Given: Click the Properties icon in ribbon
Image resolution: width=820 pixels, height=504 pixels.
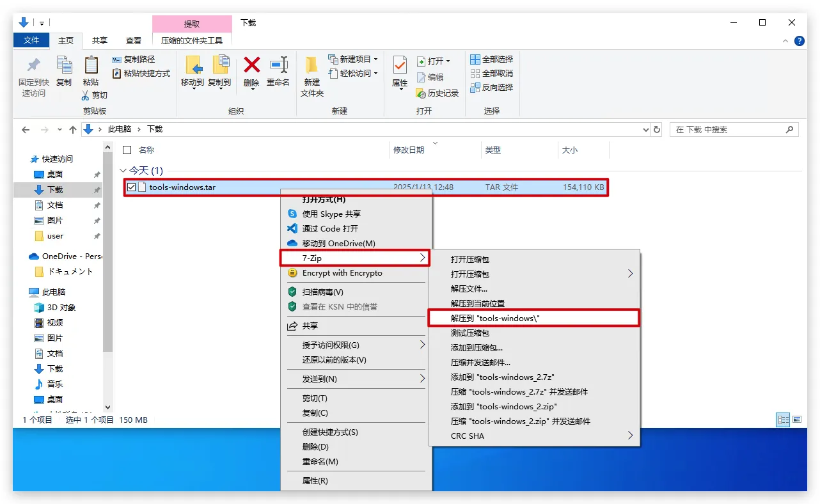Looking at the screenshot, I should (x=400, y=66).
